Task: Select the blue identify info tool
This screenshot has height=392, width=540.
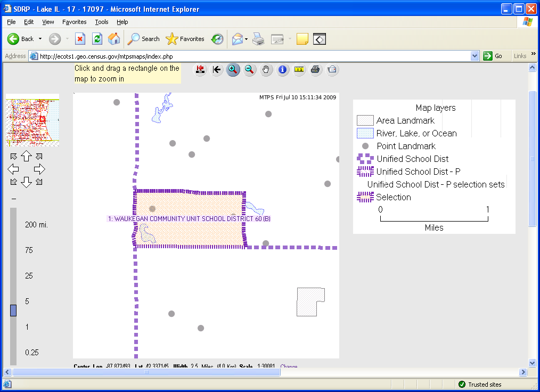Action: pos(282,70)
